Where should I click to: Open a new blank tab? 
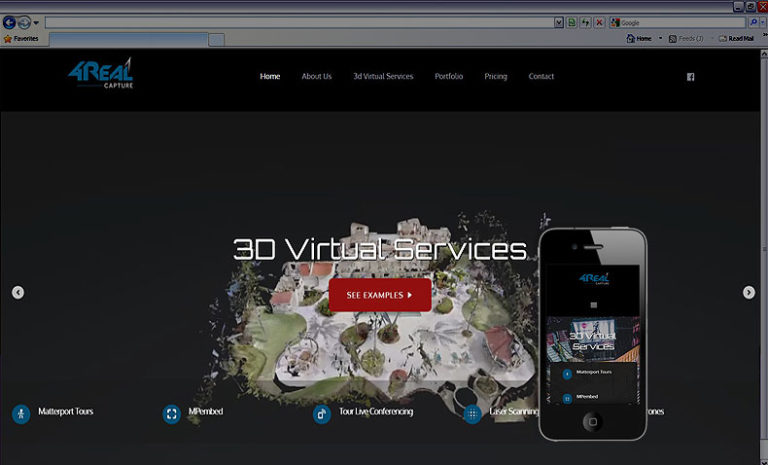[x=216, y=40]
